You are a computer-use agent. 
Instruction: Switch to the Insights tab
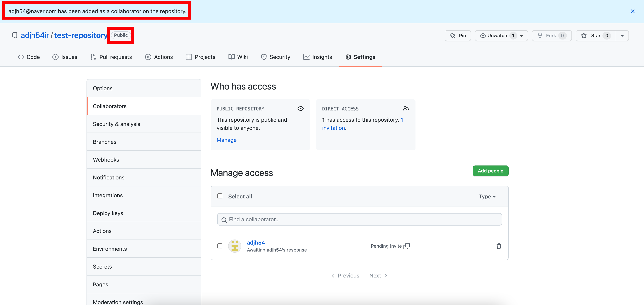318,57
